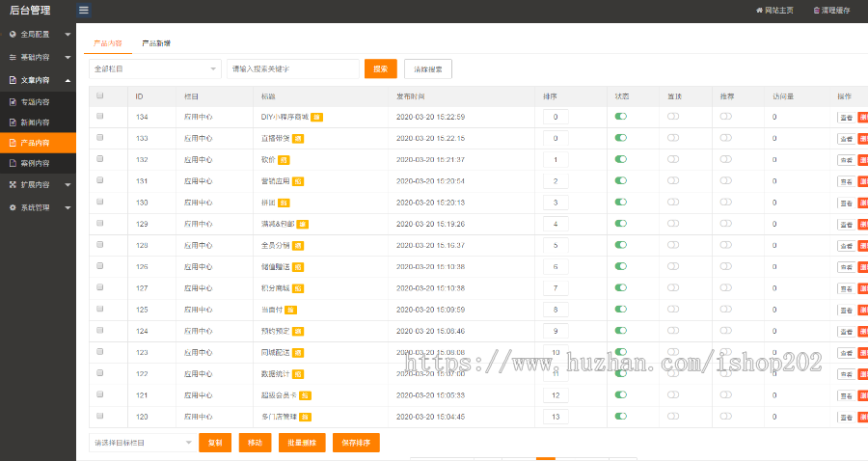Click the trash icon beside 清理缓存
This screenshot has width=868, height=461.
coord(817,11)
